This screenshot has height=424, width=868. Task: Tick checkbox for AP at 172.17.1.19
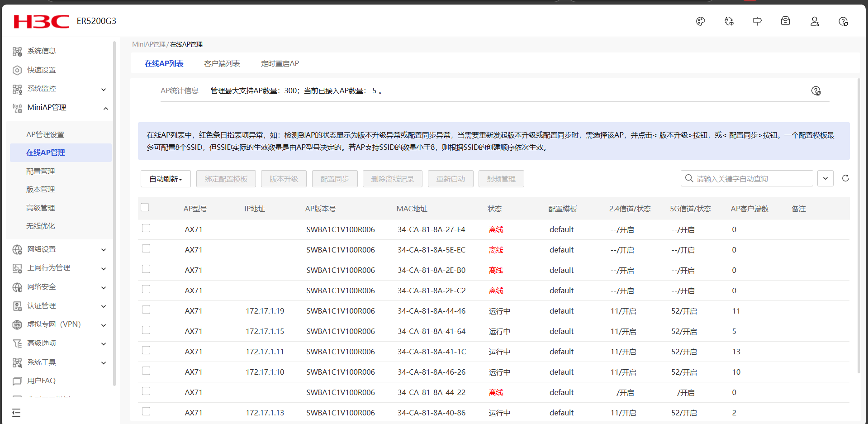146,310
